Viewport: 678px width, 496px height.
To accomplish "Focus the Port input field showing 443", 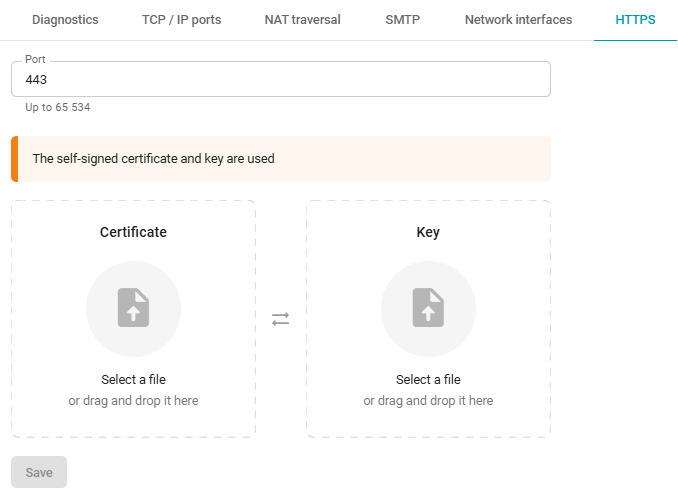I will click(x=281, y=79).
